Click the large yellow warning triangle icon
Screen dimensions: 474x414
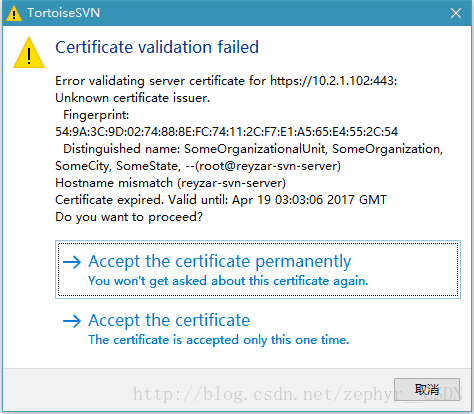tap(29, 53)
